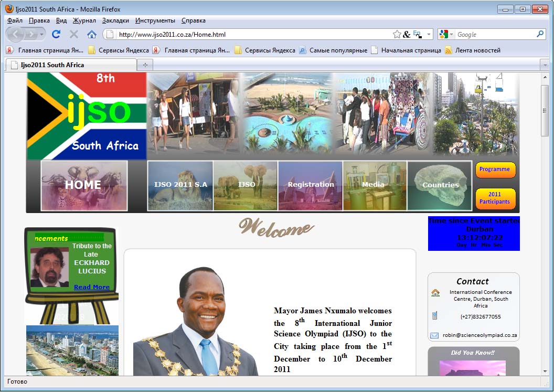
Task: Open the Справка menu
Action: pyautogui.click(x=193, y=20)
